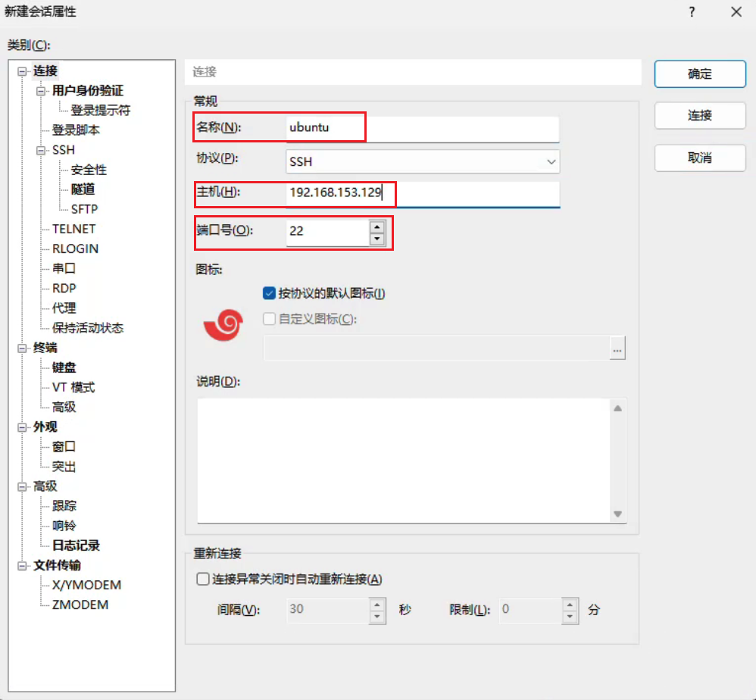The width and height of the screenshot is (756, 700).
Task: Enable 连接异常关闭时自动重新连接 checkbox
Action: [203, 580]
